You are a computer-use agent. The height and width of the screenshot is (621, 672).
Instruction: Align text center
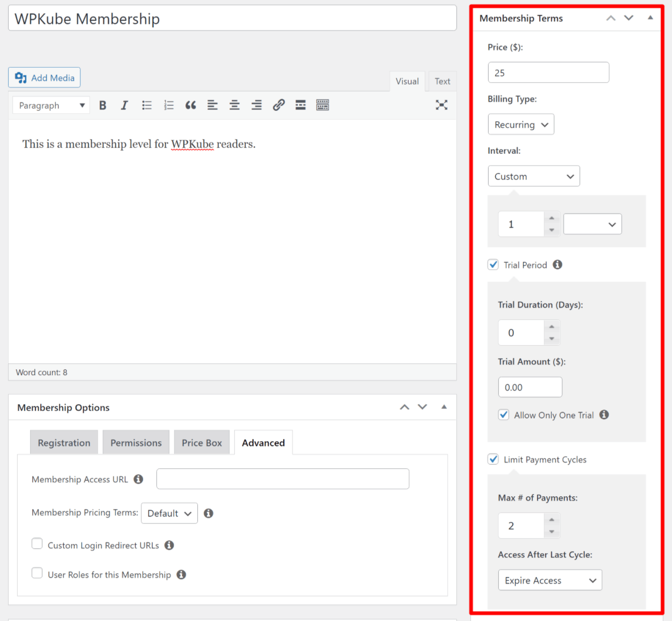(x=234, y=105)
